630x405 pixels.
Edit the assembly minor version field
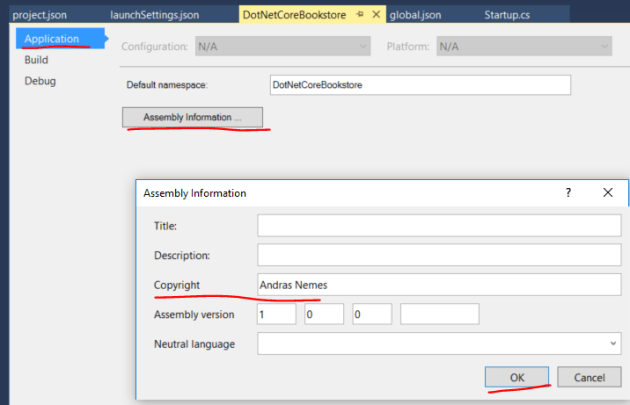(324, 314)
